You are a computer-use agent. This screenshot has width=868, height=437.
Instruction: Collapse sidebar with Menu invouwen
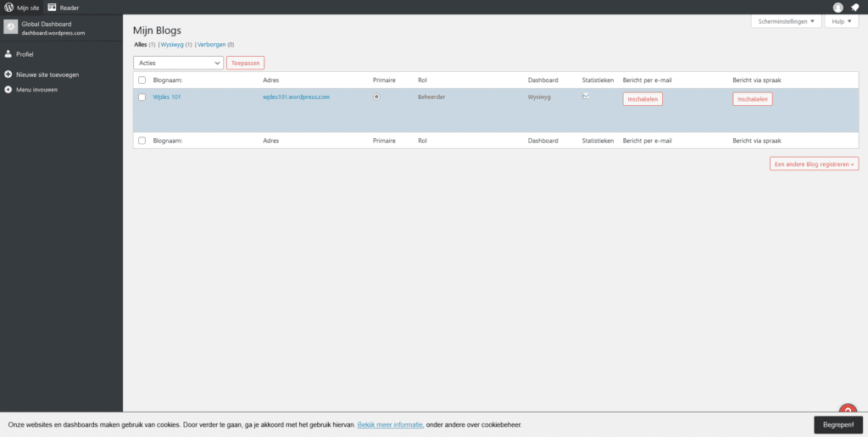coord(36,89)
